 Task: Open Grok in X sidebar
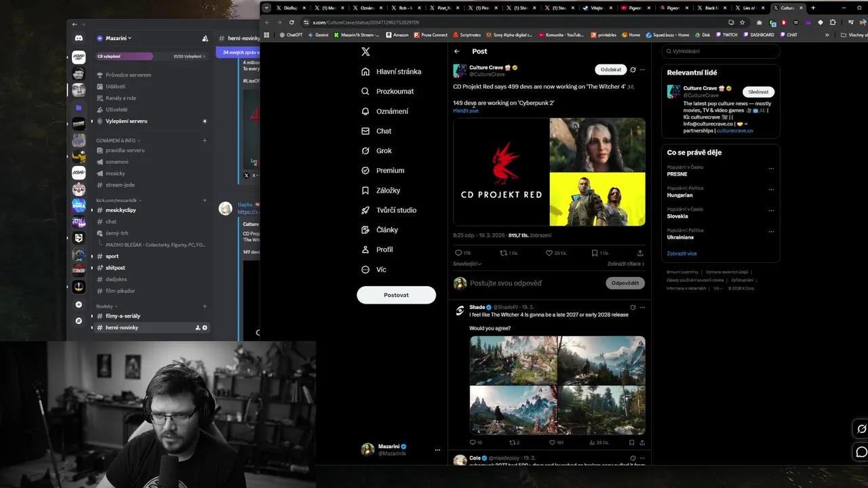[x=376, y=150]
